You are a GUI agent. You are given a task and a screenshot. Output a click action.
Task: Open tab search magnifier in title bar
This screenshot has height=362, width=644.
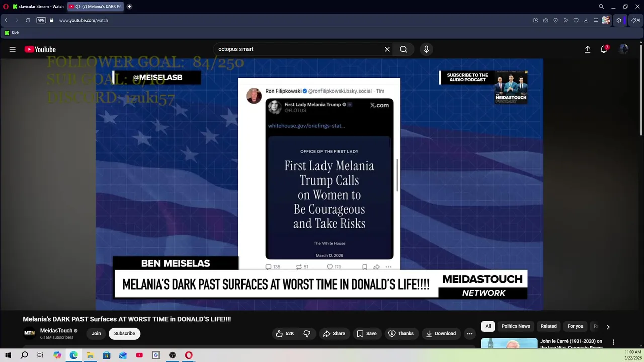601,6
